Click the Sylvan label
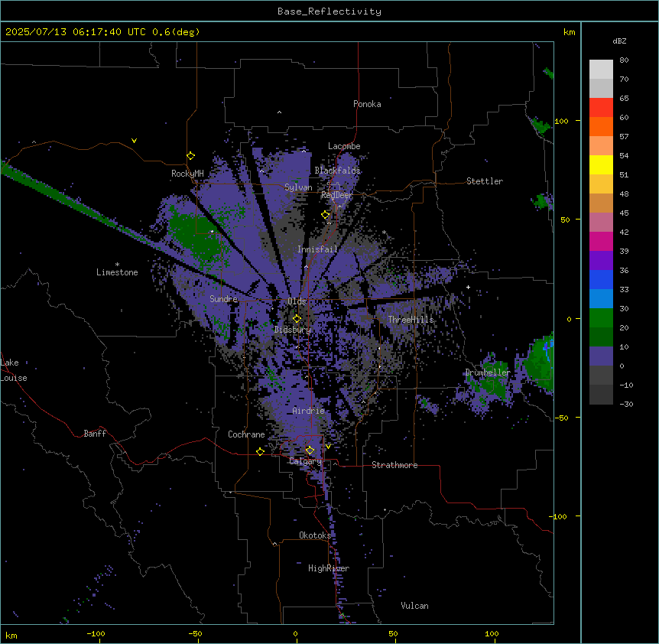Image resolution: width=659 pixels, height=644 pixels. click(x=298, y=187)
